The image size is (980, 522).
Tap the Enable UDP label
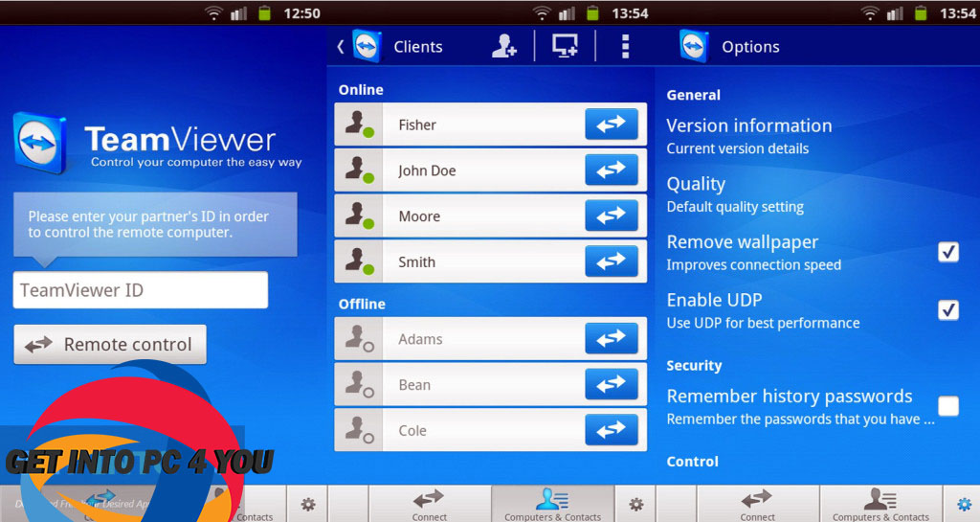click(x=714, y=300)
